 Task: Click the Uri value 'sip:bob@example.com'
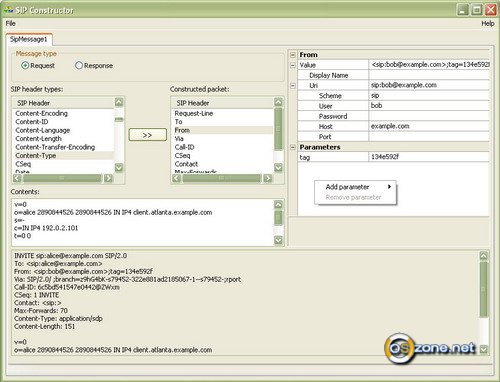click(429, 85)
